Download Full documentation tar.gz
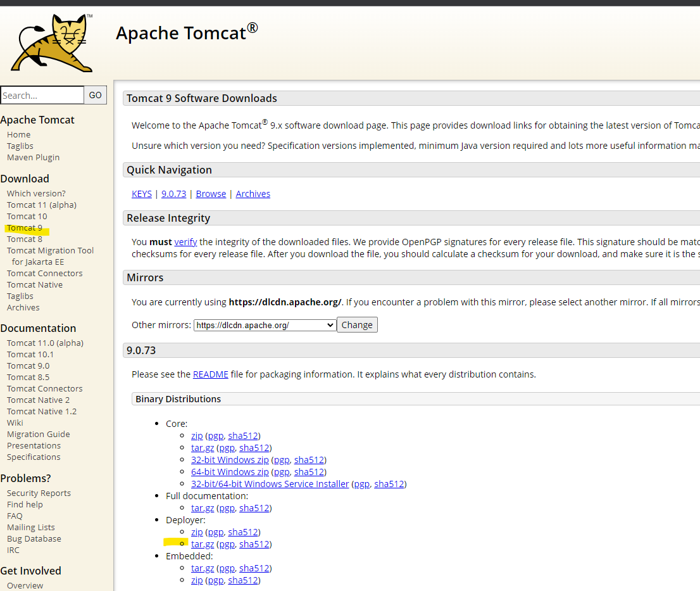700x591 pixels. [203, 508]
